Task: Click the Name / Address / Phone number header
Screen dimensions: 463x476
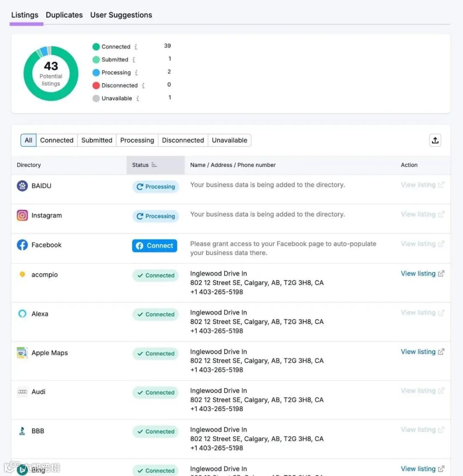Action: coord(233,165)
